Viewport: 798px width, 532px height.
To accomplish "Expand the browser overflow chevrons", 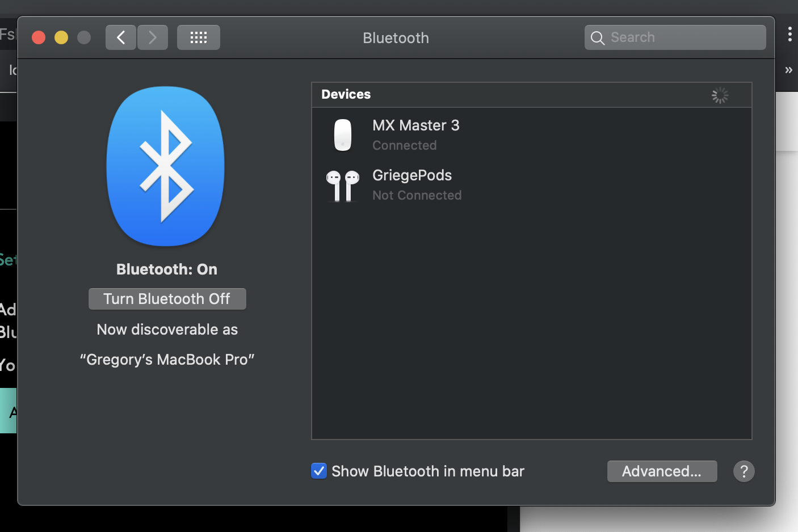I will pos(788,70).
